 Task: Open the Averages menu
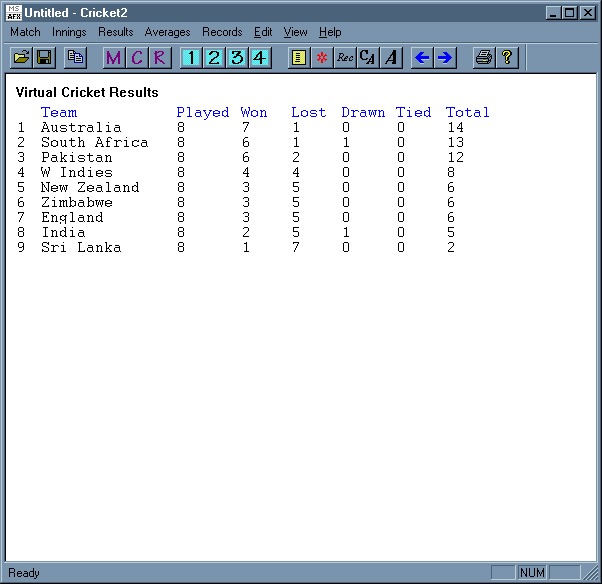pos(167,32)
